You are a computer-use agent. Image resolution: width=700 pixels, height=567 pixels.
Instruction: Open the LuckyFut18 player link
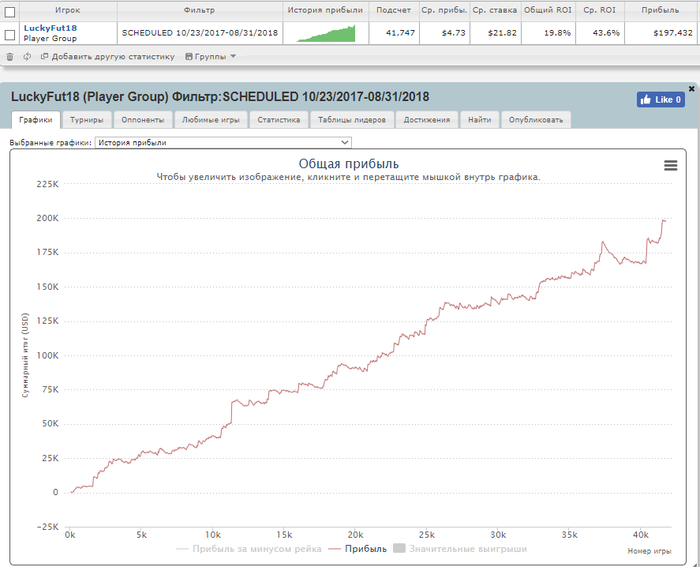[x=50, y=28]
